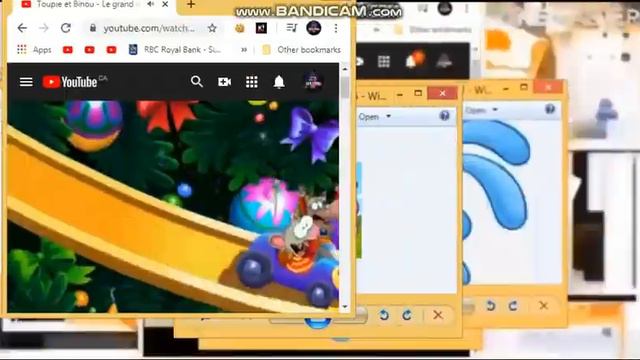Click YouTube create video camera icon
The image size is (640, 360).
tap(224, 82)
